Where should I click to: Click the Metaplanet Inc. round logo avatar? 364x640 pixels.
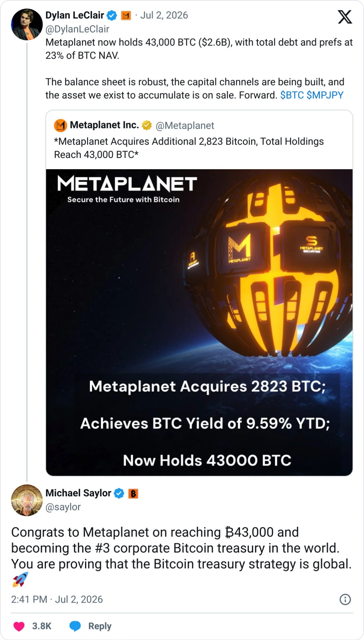(x=61, y=125)
